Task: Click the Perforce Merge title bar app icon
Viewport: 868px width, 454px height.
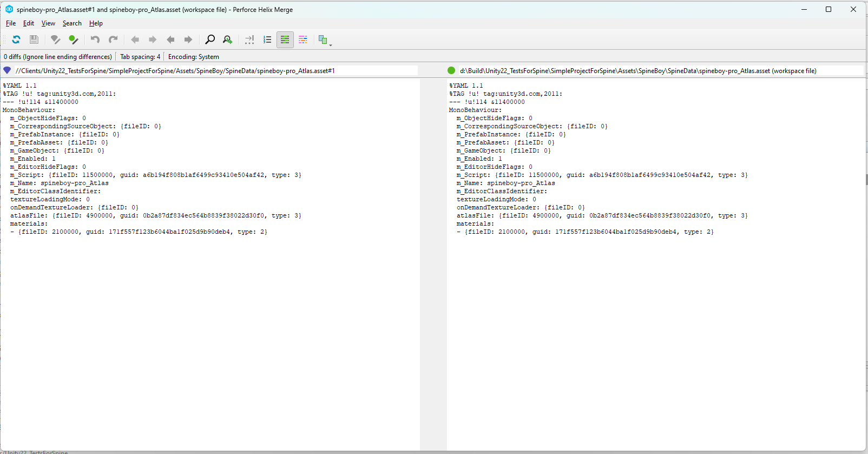Action: [x=9, y=9]
